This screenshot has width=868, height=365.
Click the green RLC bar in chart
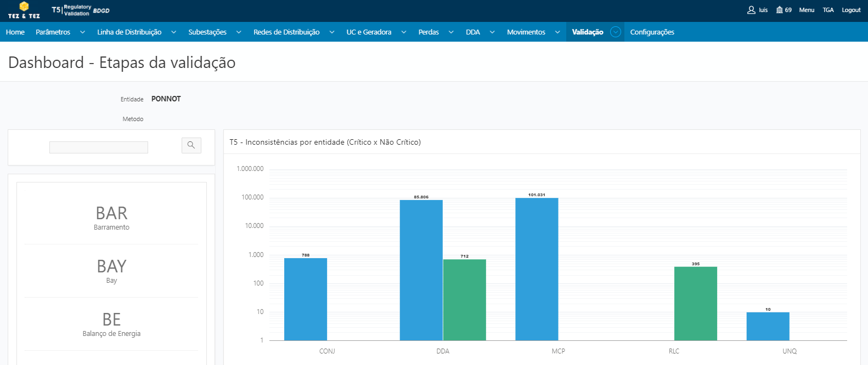tap(695, 303)
